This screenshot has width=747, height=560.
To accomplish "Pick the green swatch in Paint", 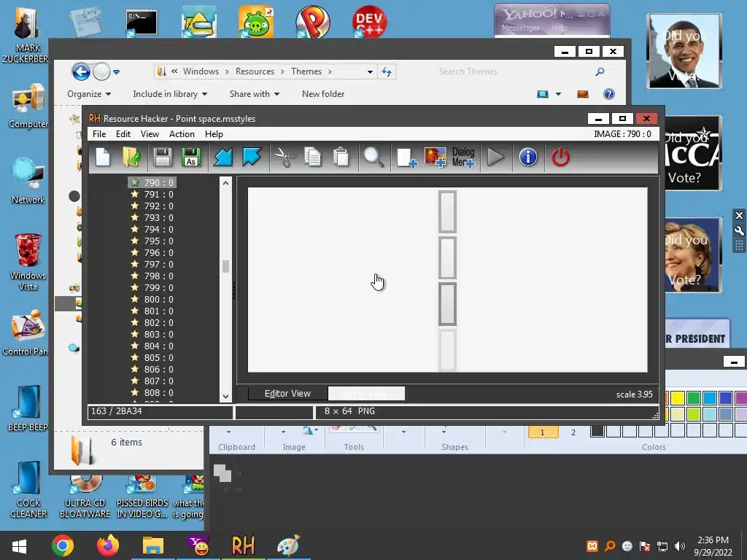I will point(694,398).
